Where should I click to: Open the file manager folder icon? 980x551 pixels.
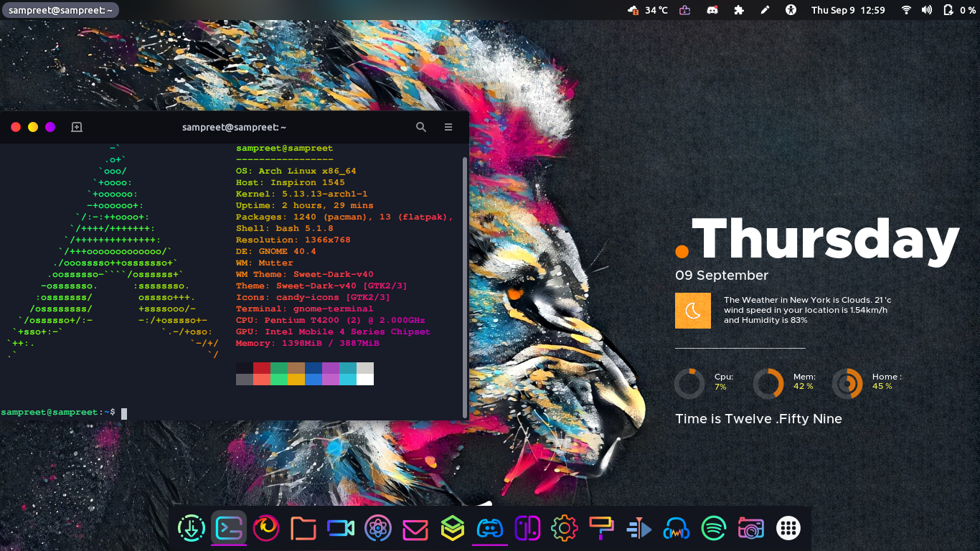(x=303, y=527)
